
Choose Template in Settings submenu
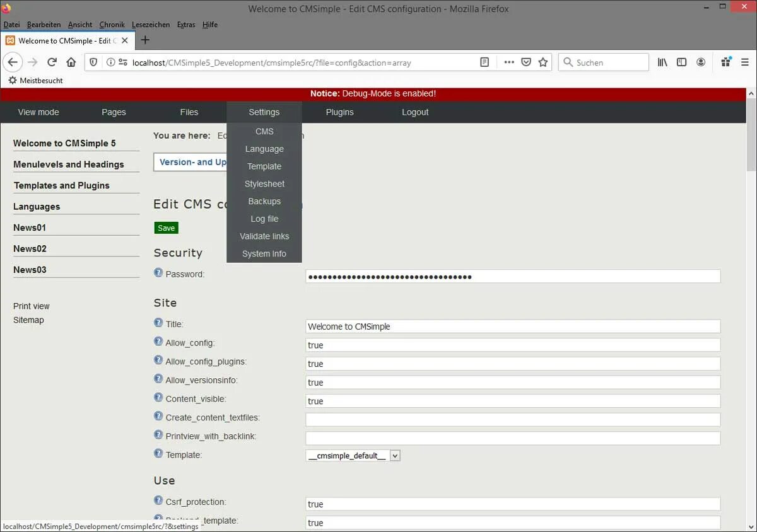pos(264,166)
